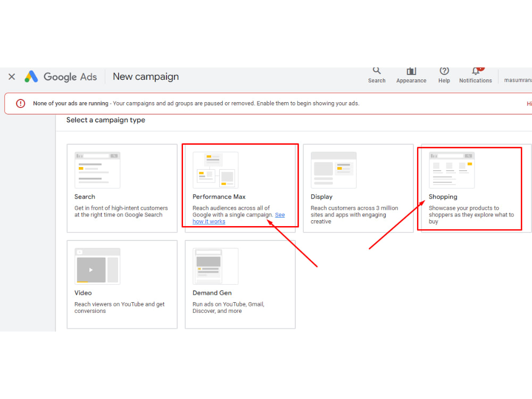Image resolution: width=532 pixels, height=399 pixels.
Task: Choose the Display campaign title
Action: click(322, 197)
